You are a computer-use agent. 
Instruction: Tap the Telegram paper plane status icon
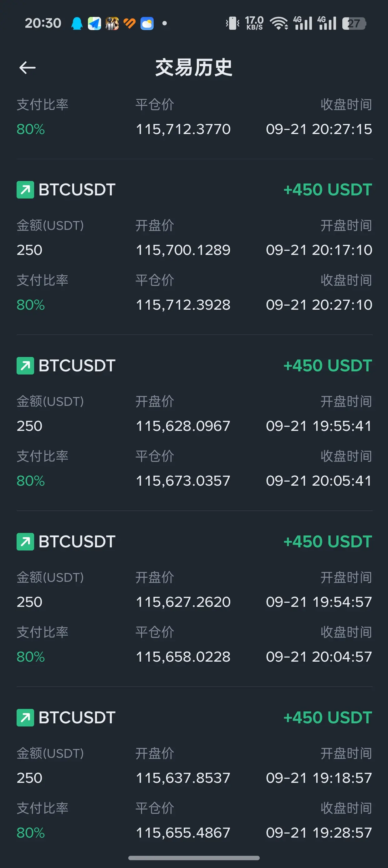click(94, 23)
